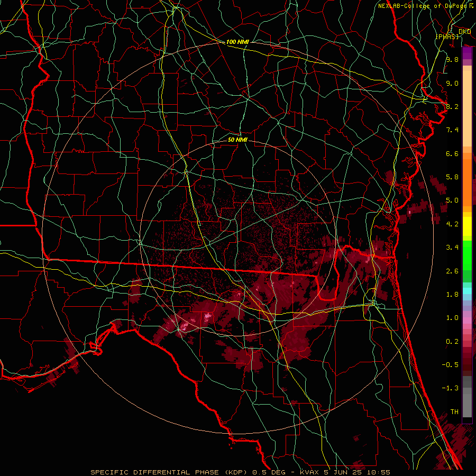Select the 0.2 legend value
This screenshot has width=476, height=476.
click(x=452, y=342)
